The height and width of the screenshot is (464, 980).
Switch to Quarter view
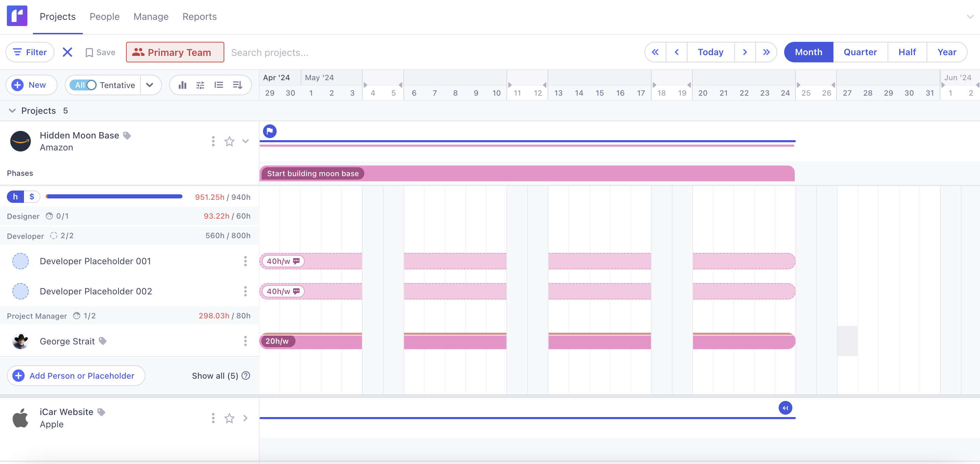pyautogui.click(x=860, y=52)
